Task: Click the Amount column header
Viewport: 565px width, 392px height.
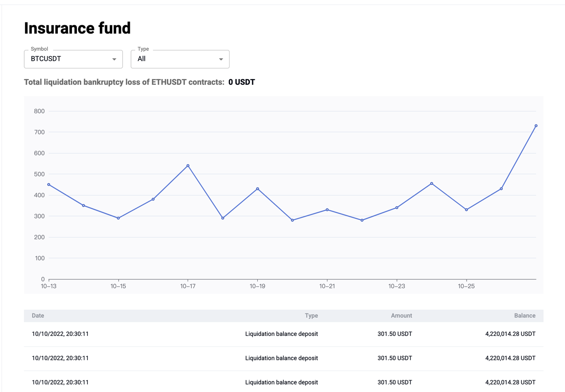Action: pyautogui.click(x=401, y=315)
